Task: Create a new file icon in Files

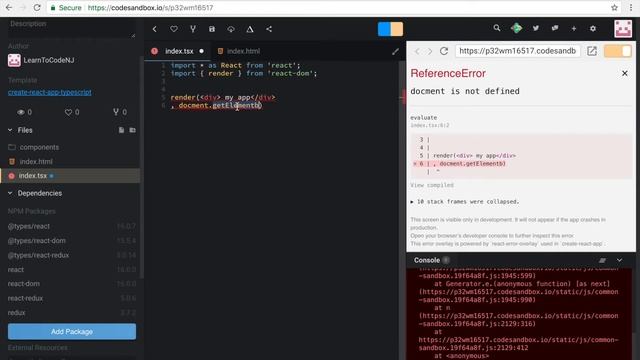Action: (121, 130)
